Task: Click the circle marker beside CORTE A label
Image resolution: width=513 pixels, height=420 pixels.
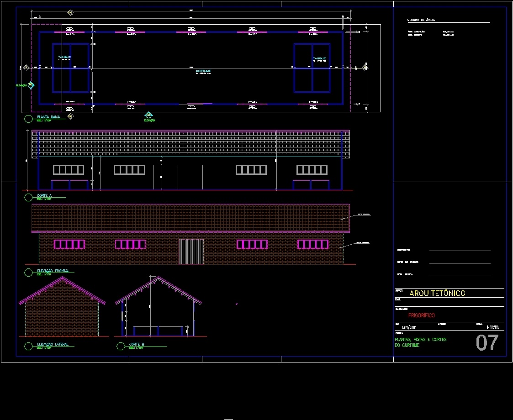Action: [x=28, y=197]
